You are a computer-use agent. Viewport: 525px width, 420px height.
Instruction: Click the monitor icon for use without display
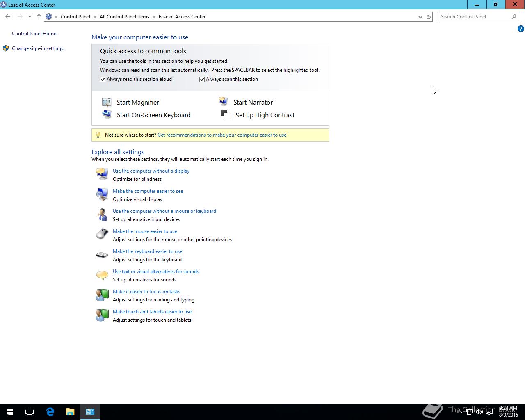102,174
